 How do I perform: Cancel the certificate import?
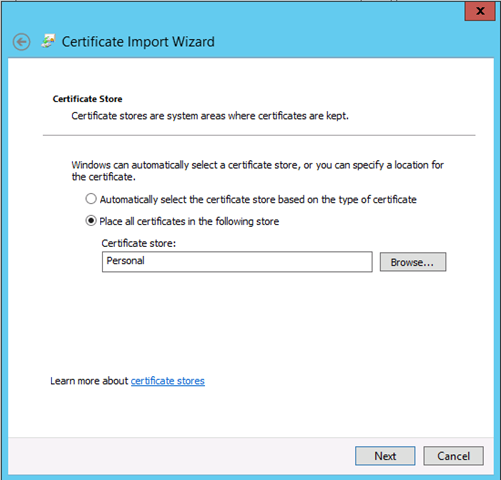click(453, 456)
